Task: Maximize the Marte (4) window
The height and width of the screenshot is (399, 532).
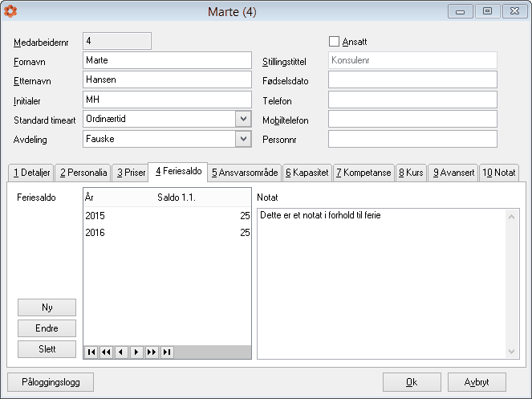Action: 488,11
